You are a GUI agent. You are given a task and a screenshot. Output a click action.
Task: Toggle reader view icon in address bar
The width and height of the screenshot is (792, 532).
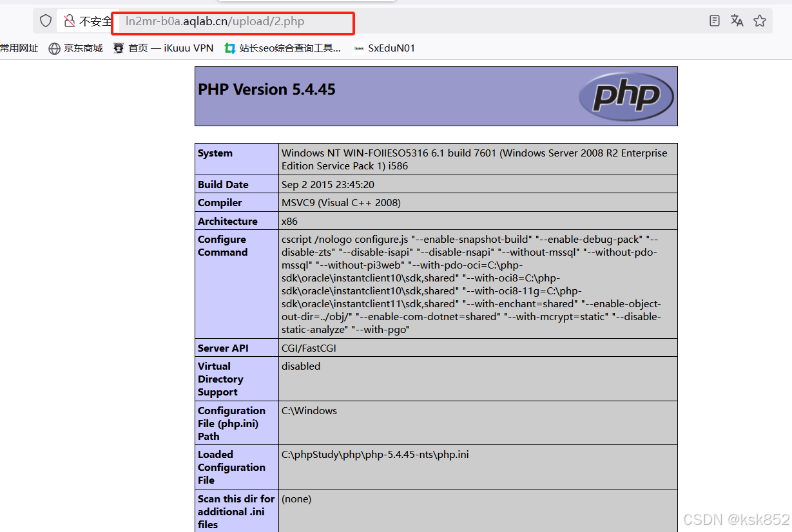point(714,21)
